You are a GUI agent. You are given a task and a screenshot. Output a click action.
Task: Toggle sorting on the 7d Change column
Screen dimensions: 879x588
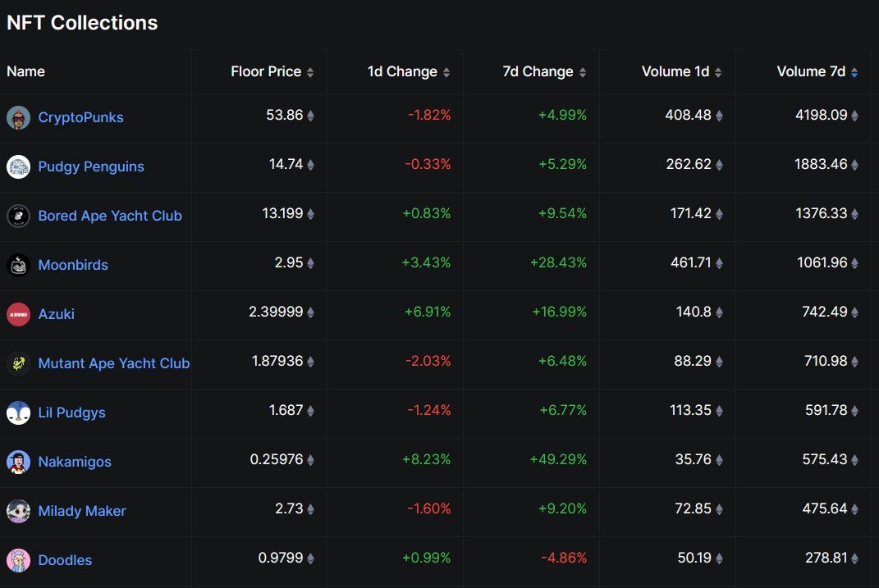(584, 71)
